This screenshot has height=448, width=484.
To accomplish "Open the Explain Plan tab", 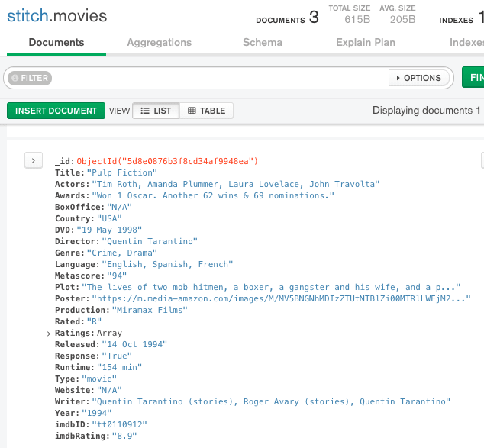I will (x=366, y=43).
